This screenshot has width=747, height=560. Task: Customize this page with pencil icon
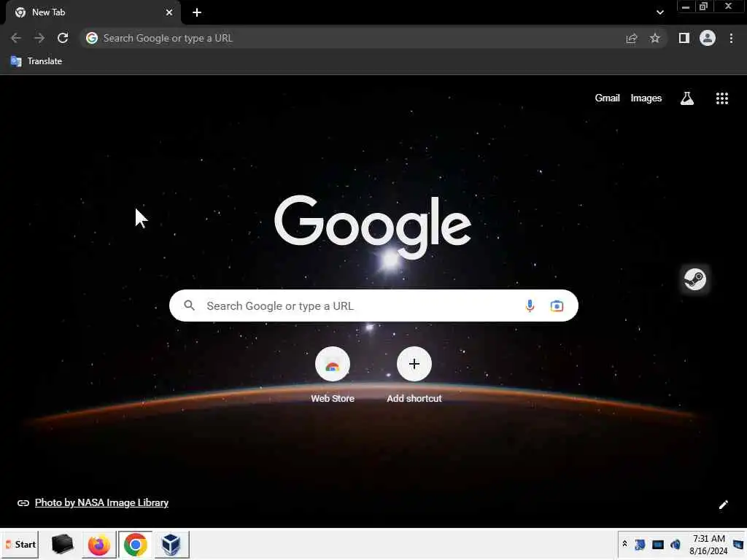tap(723, 505)
